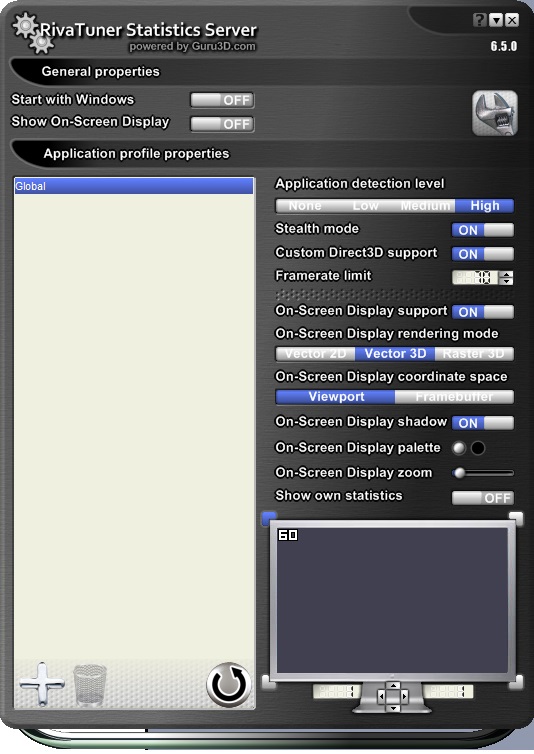Reset profile settings with circular arrow icon

click(229, 685)
